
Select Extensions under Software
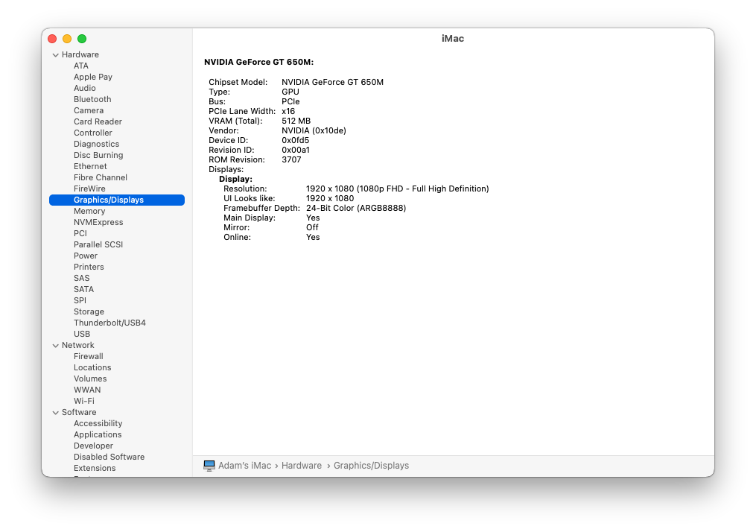coord(95,469)
